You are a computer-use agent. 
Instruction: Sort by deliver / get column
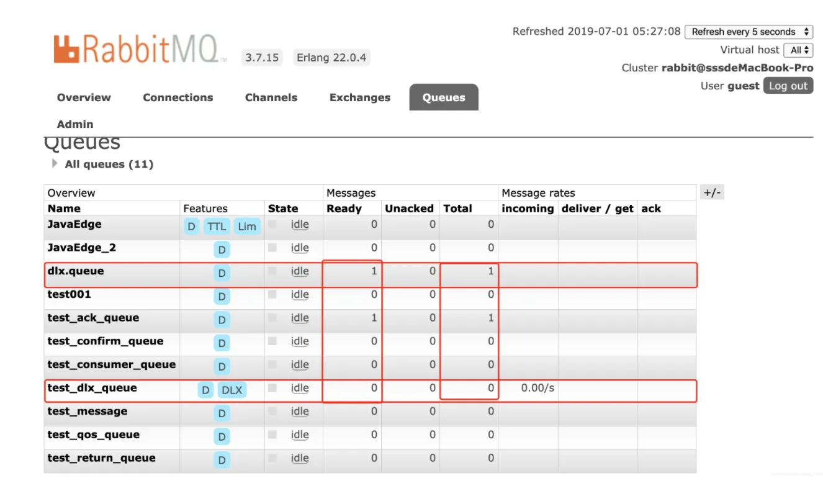point(598,209)
